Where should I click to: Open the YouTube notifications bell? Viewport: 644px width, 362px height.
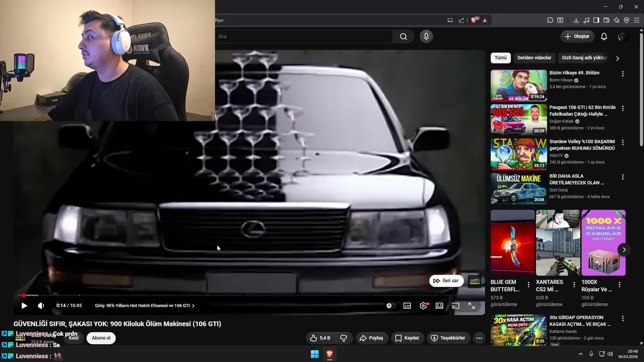[x=604, y=36]
